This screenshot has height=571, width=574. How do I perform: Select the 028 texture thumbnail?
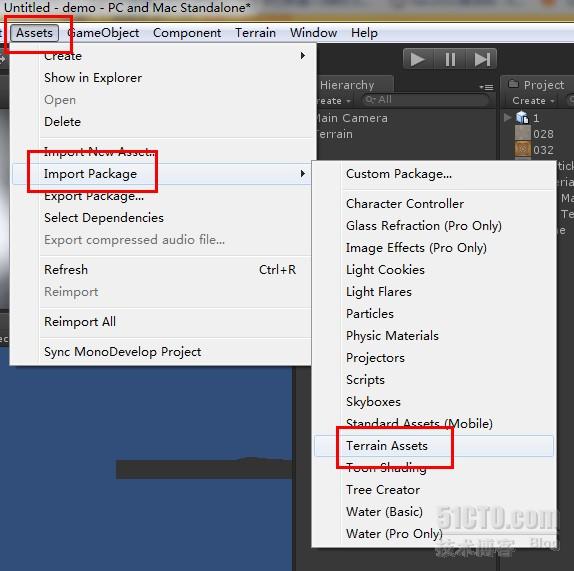pyautogui.click(x=522, y=134)
